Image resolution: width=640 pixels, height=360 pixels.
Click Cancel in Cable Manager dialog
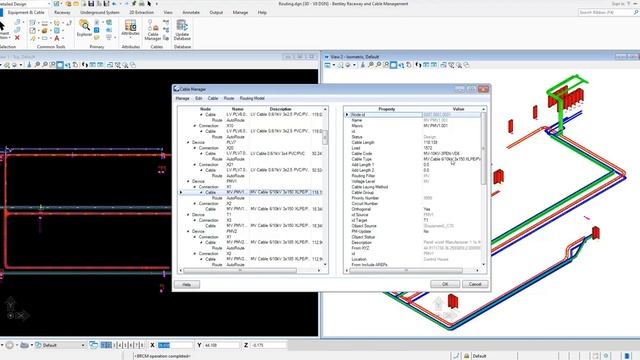pyautogui.click(x=475, y=284)
